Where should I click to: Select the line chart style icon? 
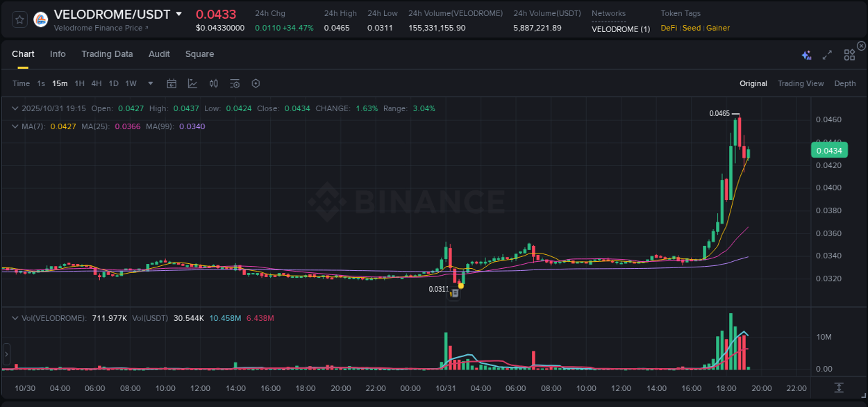[x=192, y=83]
